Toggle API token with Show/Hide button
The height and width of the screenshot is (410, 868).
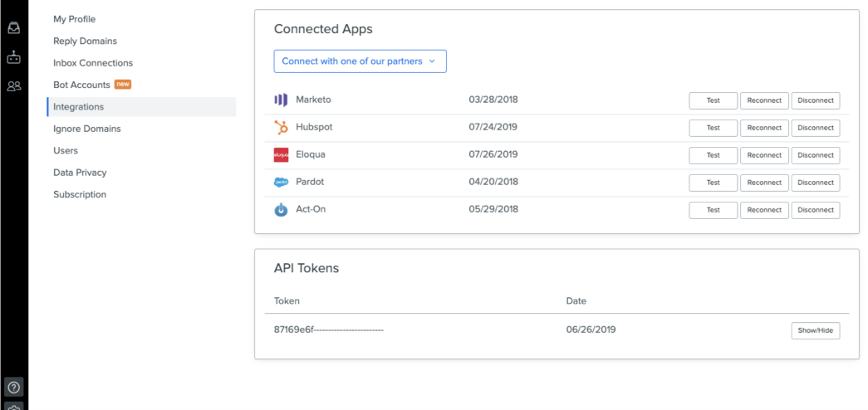[x=816, y=331]
